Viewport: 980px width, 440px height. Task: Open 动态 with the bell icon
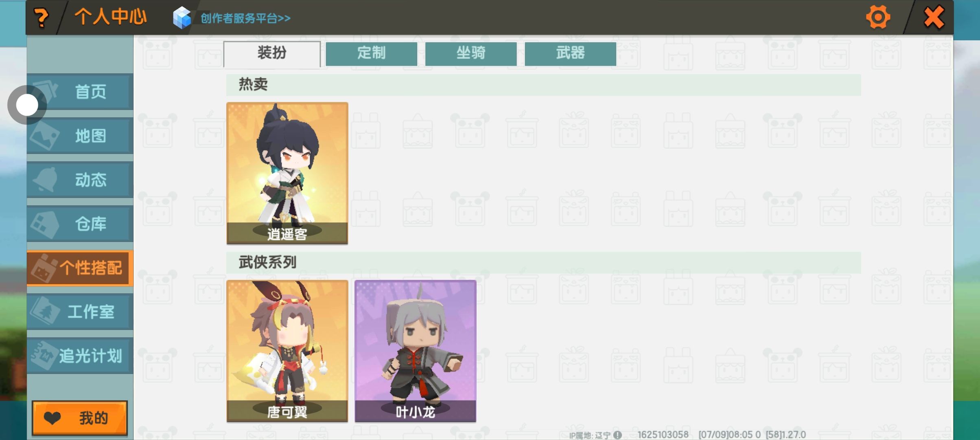(80, 180)
